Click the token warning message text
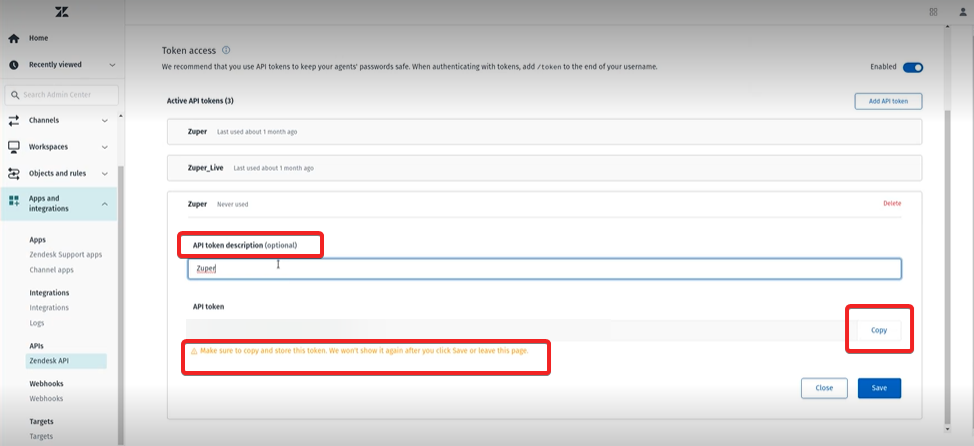Screen dimensions: 974x446 [x=364, y=351]
